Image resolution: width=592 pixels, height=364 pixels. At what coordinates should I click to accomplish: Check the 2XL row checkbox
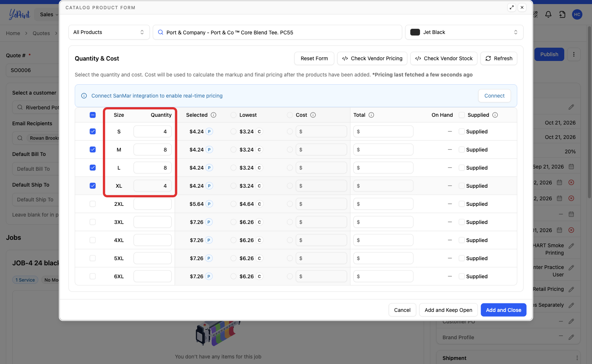pyautogui.click(x=92, y=204)
